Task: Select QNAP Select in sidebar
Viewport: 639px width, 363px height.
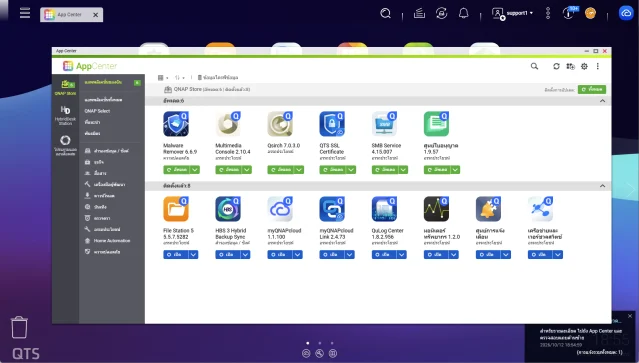Action: [97, 111]
